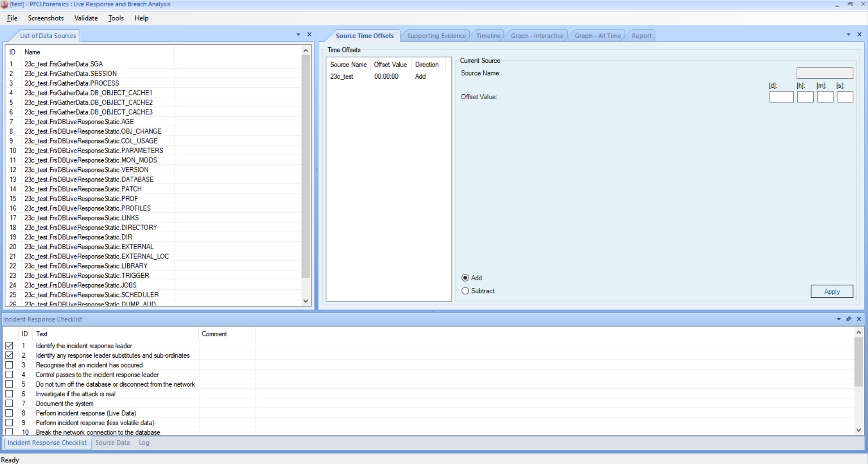Viewport: 868px width, 464px height.
Task: Check item 4 Control passes to incident response leader
Action: (9, 375)
